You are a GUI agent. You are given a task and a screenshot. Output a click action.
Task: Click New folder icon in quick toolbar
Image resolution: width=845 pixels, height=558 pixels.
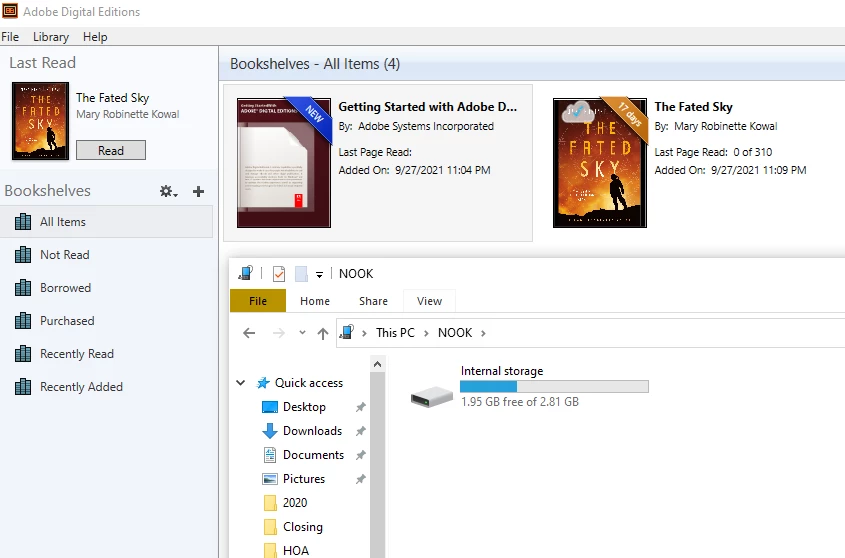(x=301, y=274)
